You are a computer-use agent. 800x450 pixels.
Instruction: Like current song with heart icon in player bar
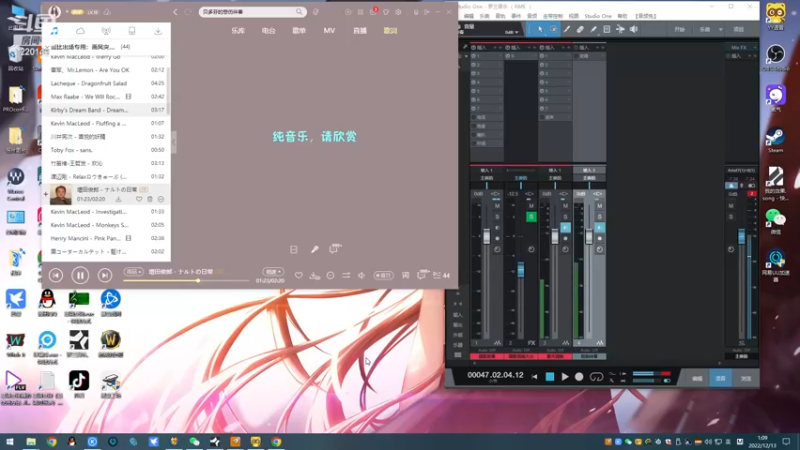coord(298,276)
